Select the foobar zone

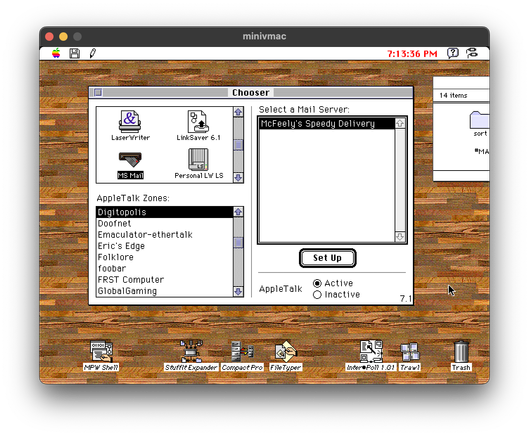165,268
